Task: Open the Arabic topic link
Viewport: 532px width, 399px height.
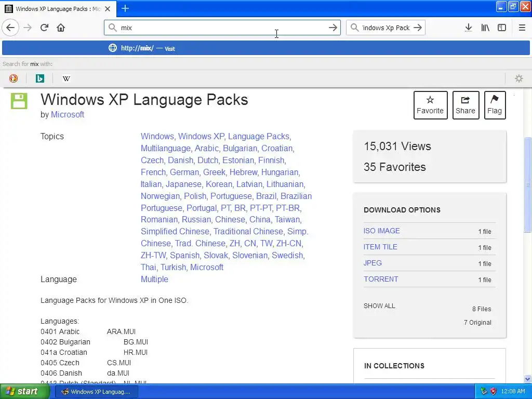Action: click(207, 148)
